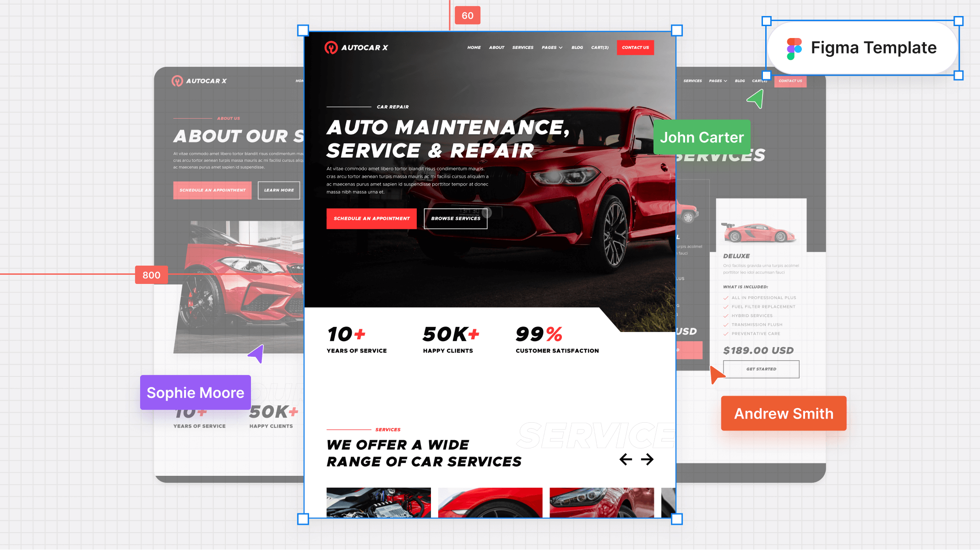
Task: Click the CONTACT US button in main navbar
Action: (635, 47)
